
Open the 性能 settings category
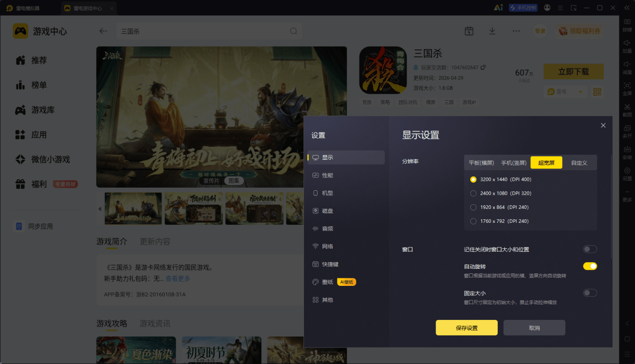(x=346, y=175)
